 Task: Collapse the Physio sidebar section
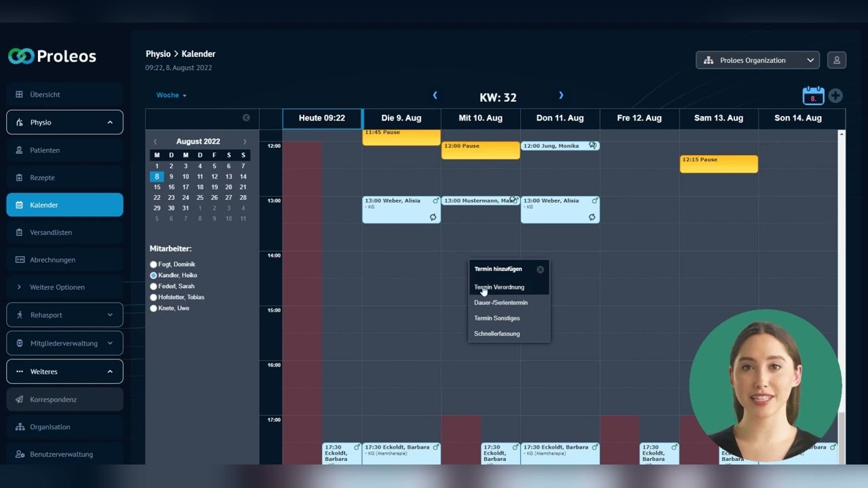(65, 123)
